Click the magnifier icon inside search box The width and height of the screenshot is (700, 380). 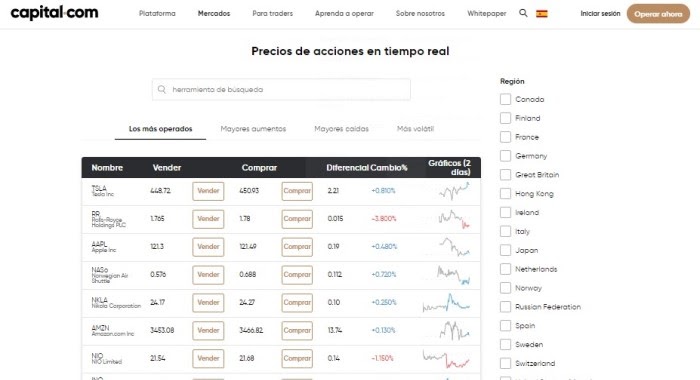click(x=162, y=89)
